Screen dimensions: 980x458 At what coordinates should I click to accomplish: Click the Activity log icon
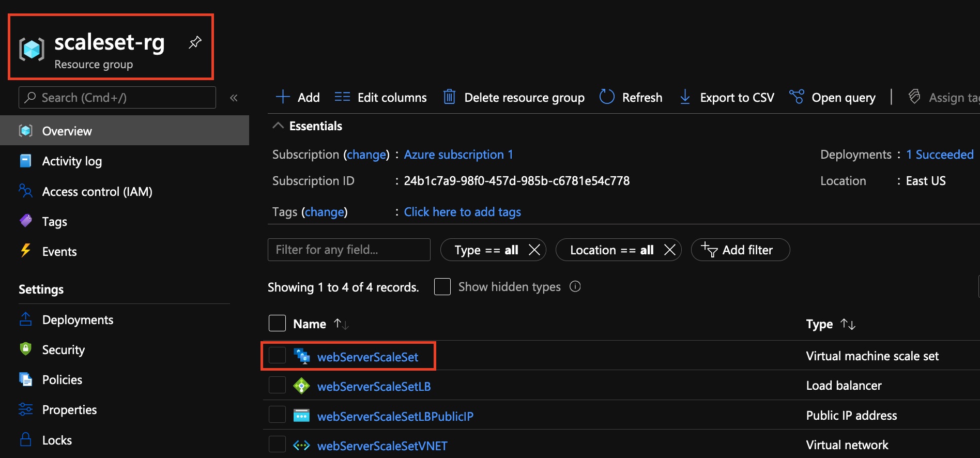(25, 161)
